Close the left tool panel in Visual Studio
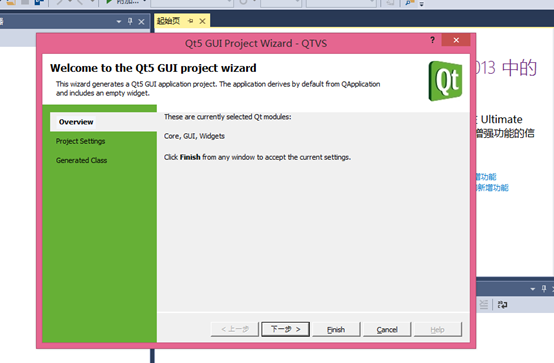The image size is (554, 363). click(141, 22)
